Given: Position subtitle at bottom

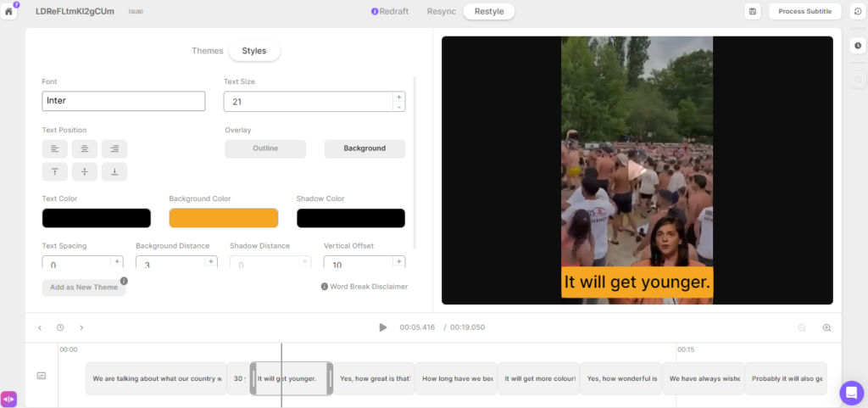Looking at the screenshot, I should [x=114, y=171].
